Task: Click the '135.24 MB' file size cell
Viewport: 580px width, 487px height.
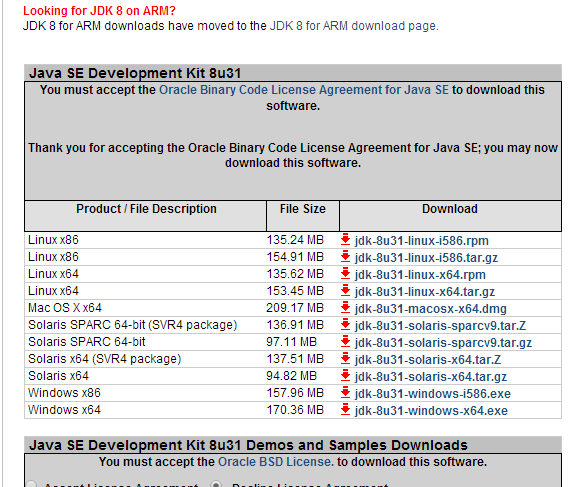Action: [295, 240]
